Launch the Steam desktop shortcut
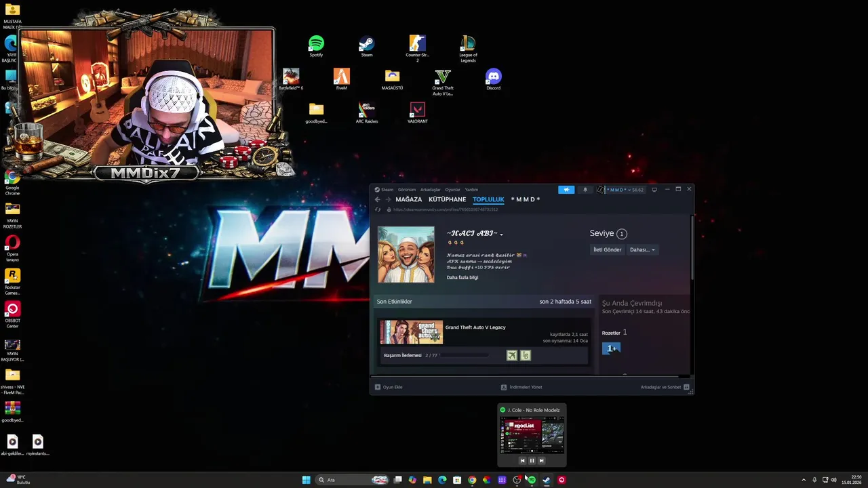Viewport: 868px width, 488px height. [x=366, y=47]
